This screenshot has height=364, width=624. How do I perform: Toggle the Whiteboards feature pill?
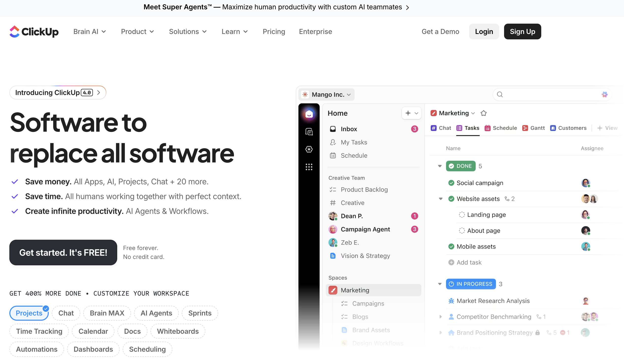pyautogui.click(x=178, y=331)
